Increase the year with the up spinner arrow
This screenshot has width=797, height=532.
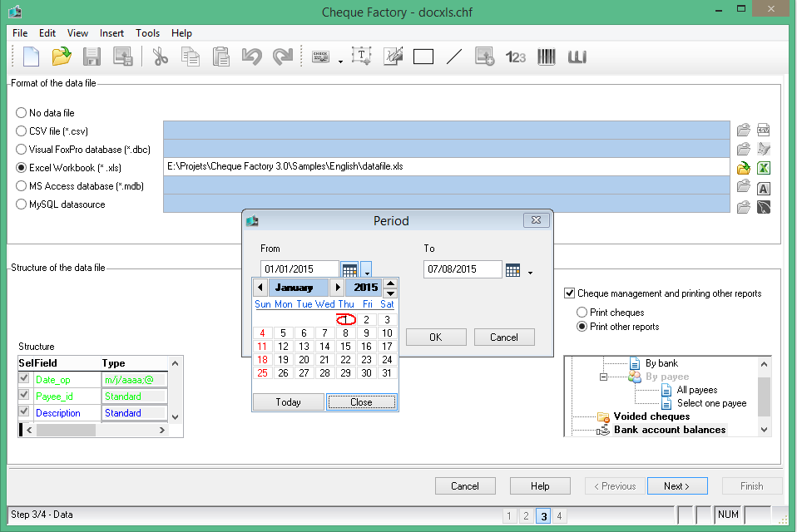tap(390, 283)
